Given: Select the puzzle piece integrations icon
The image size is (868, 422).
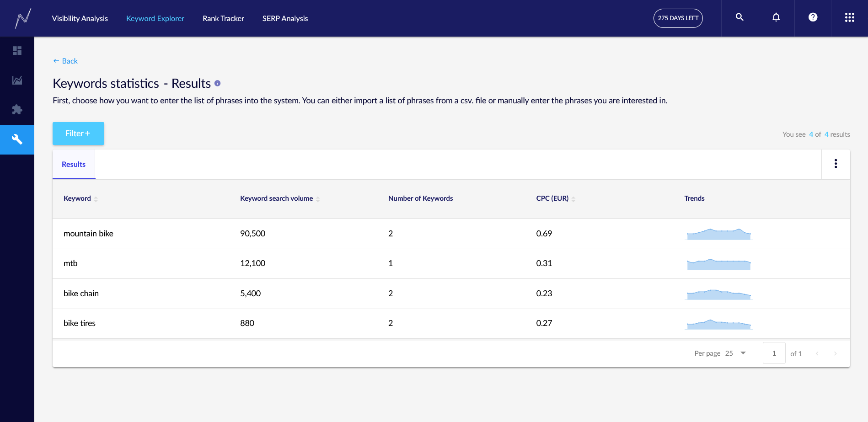Looking at the screenshot, I should click(x=17, y=110).
